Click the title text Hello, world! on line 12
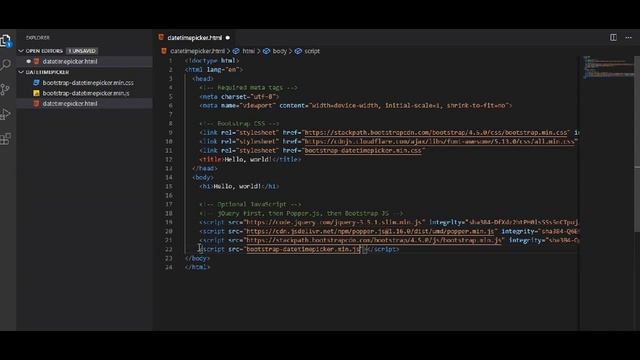640x360 pixels. click(x=247, y=159)
